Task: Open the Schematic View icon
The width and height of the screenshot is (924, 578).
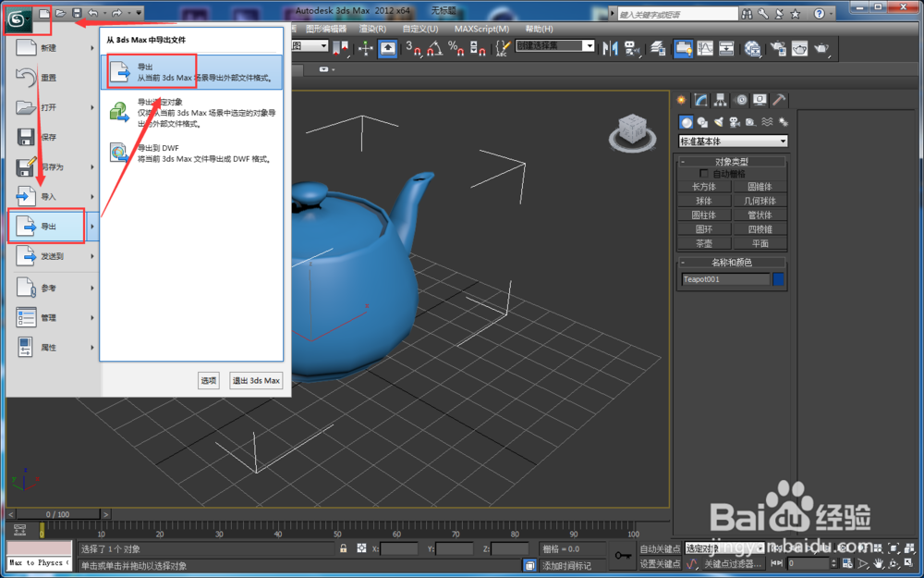Action: coord(726,48)
